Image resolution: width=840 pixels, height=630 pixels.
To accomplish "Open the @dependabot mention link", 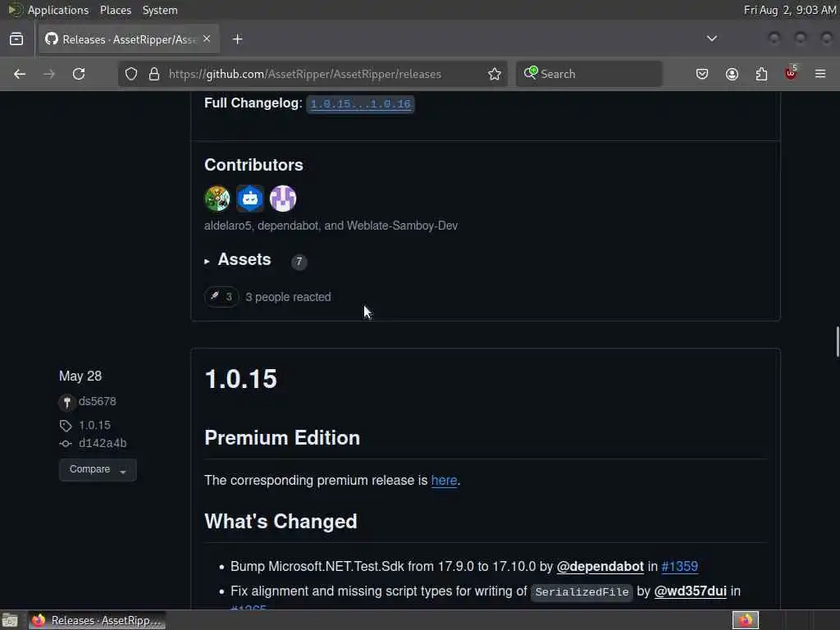I will [x=600, y=566].
